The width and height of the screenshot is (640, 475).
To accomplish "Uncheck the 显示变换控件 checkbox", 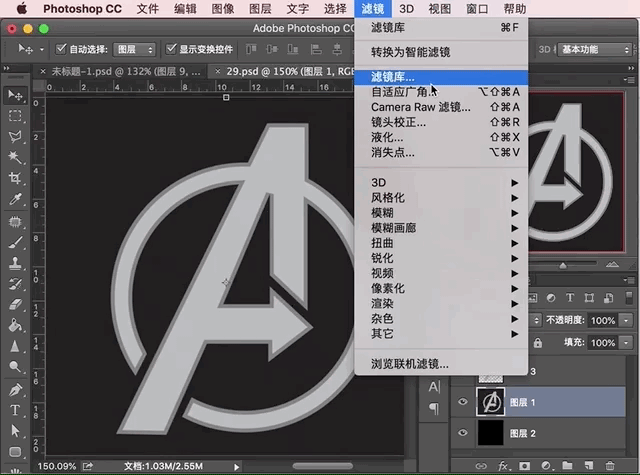I will point(172,48).
